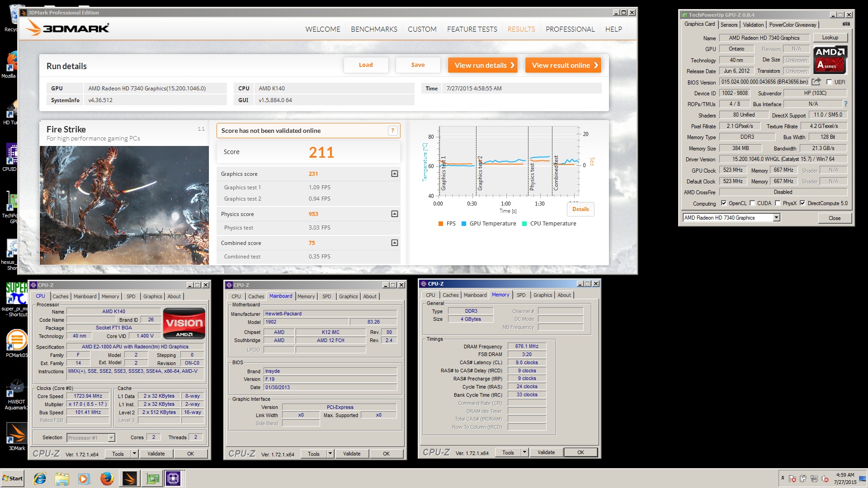This screenshot has height=488, width=868.
Task: Click the AMD Vision logo in CPU-Z
Action: [184, 324]
